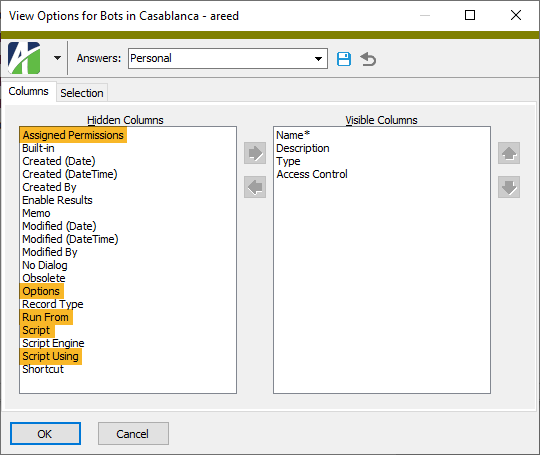Viewport: 540px width, 455px height.
Task: Expand the dropdown arrow beside the logo
Action: [x=58, y=58]
